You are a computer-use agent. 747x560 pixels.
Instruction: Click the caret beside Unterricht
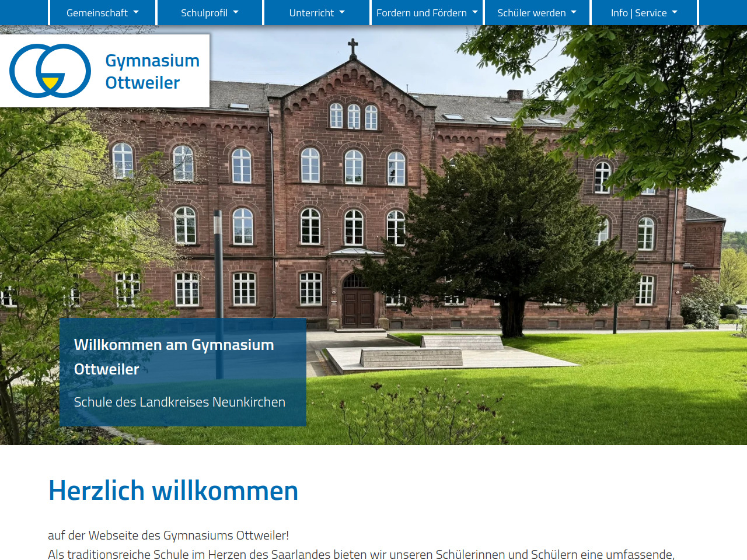[x=342, y=12]
